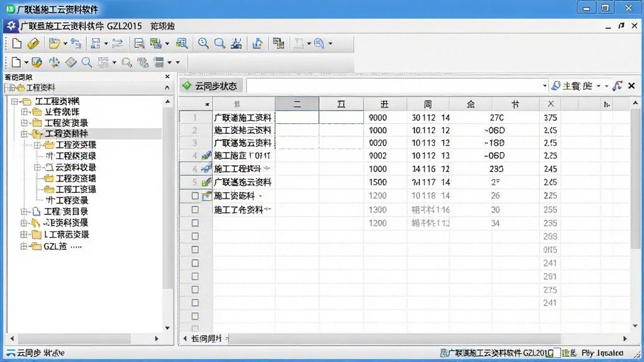Click the cell with value 375

[550, 118]
